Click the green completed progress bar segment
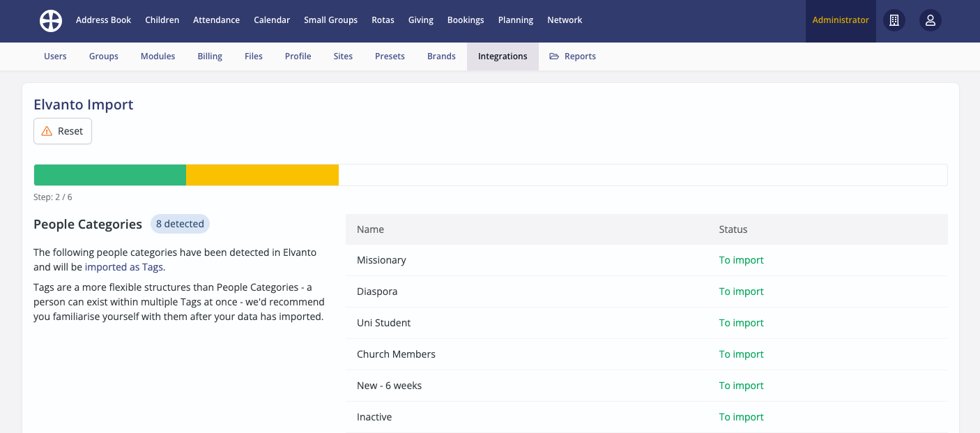Viewport: 980px width, 433px height. coord(110,175)
